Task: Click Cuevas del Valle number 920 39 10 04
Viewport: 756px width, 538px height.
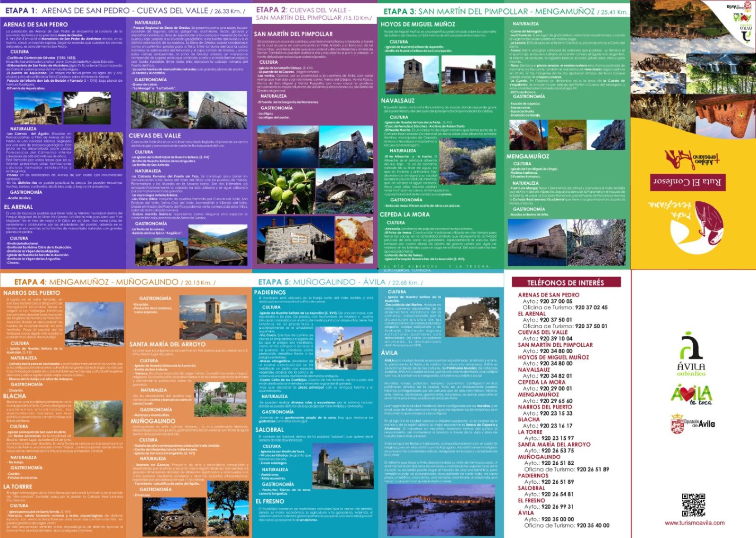Action: (556, 339)
